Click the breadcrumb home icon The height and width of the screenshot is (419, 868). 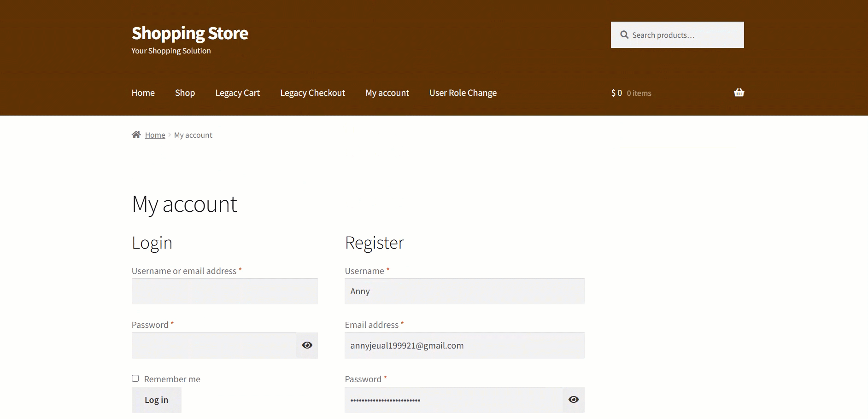coord(136,135)
